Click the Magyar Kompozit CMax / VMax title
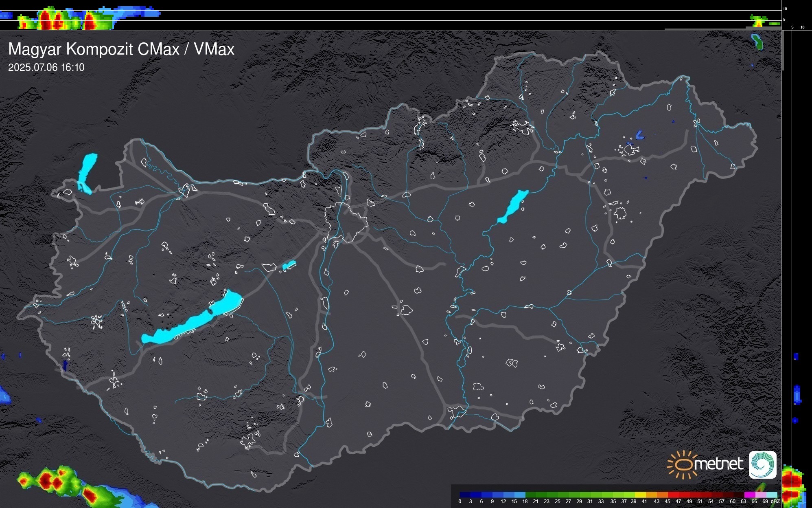The image size is (812, 508). [x=121, y=49]
